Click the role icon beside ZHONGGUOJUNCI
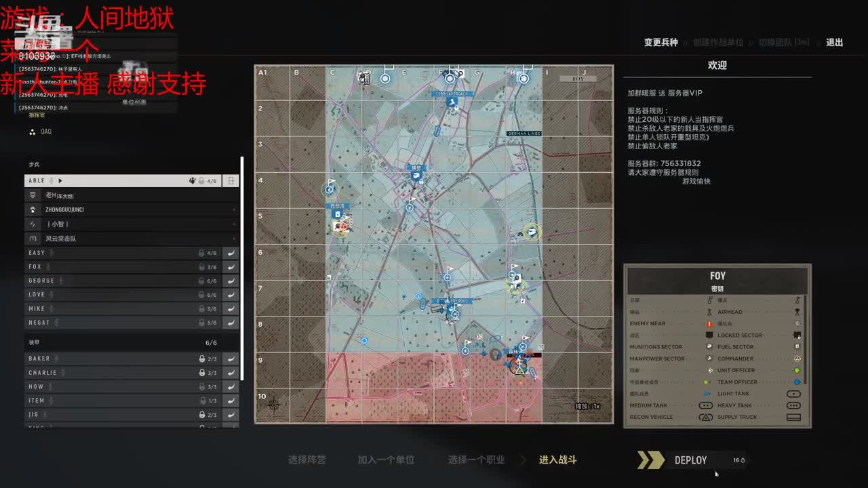Viewport: 868px width, 488px height. tap(33, 209)
